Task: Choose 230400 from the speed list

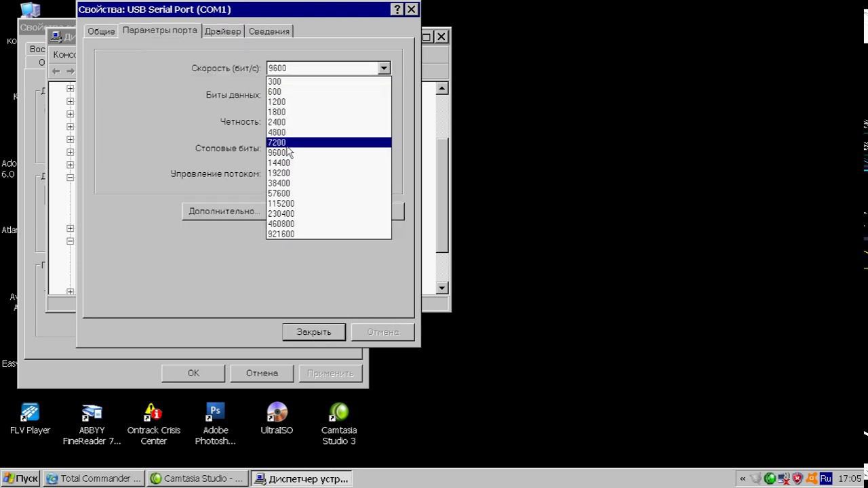Action: (x=329, y=213)
